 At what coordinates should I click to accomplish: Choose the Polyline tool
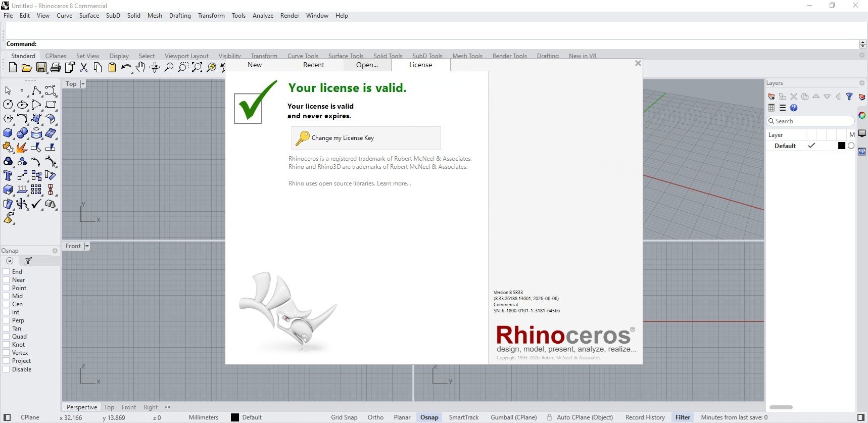coord(36,90)
